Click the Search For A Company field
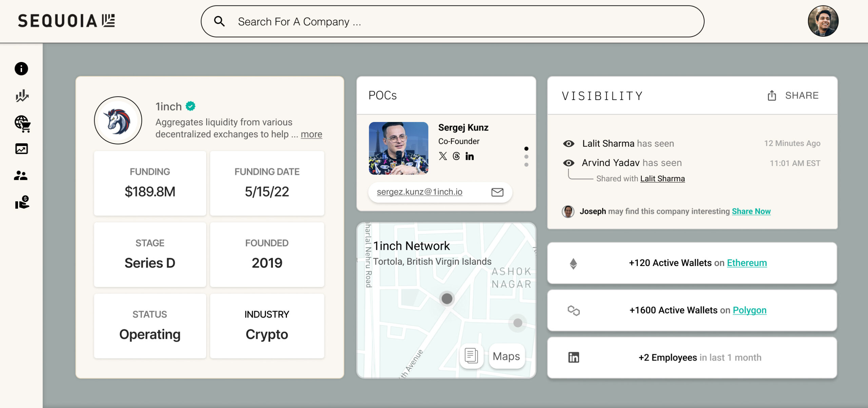 tap(452, 22)
